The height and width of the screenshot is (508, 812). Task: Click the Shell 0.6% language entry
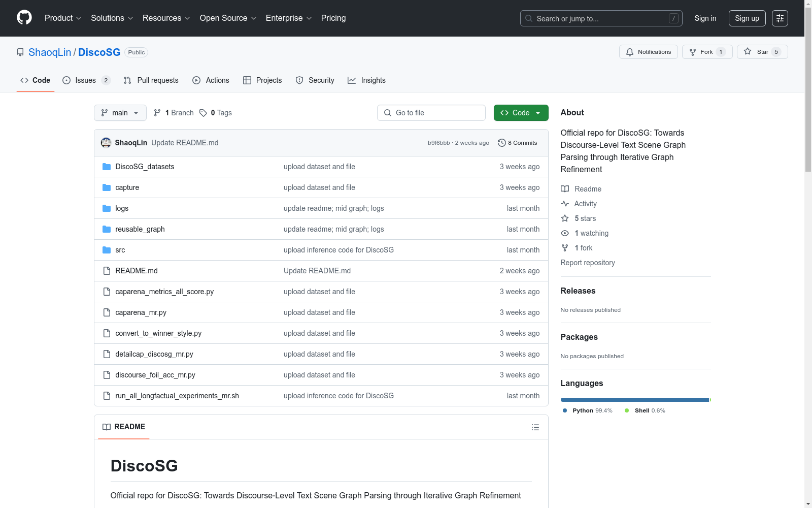(x=645, y=410)
